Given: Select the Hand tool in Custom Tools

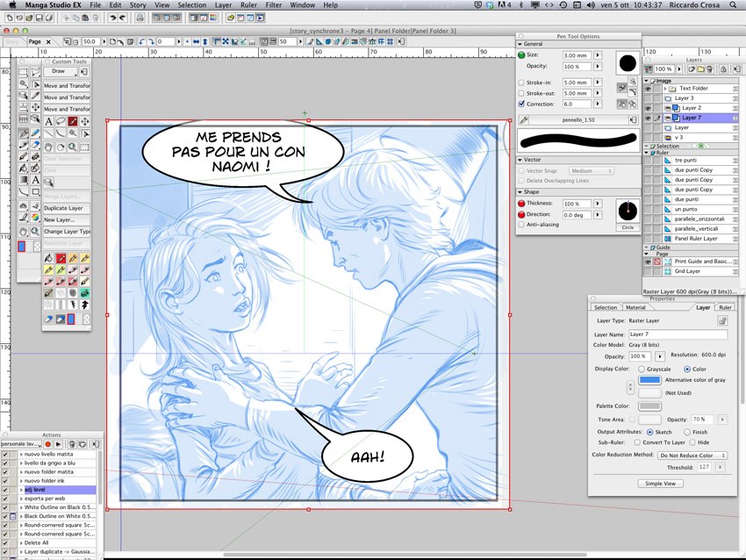Looking at the screenshot, I should tap(48, 147).
